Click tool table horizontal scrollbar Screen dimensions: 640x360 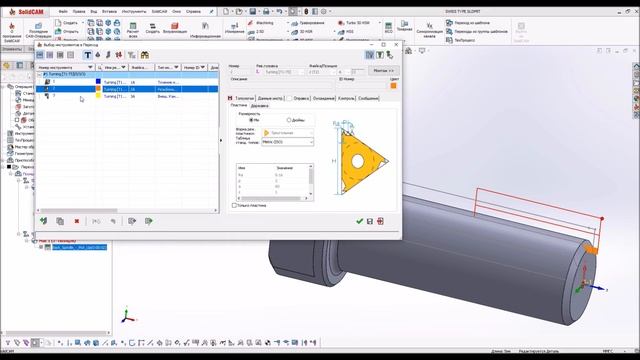pyautogui.click(x=127, y=211)
